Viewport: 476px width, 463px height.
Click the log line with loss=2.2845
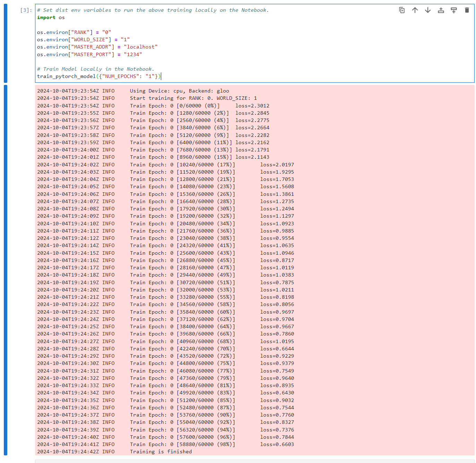click(x=153, y=113)
